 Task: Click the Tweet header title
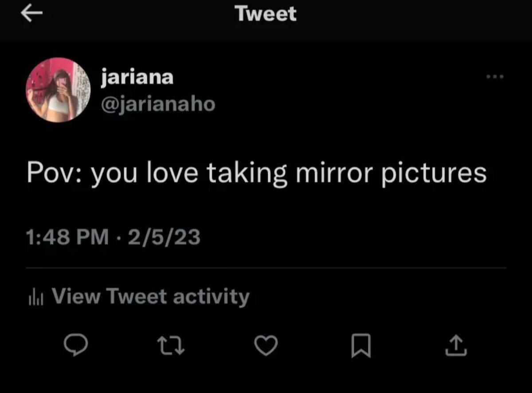point(266,14)
